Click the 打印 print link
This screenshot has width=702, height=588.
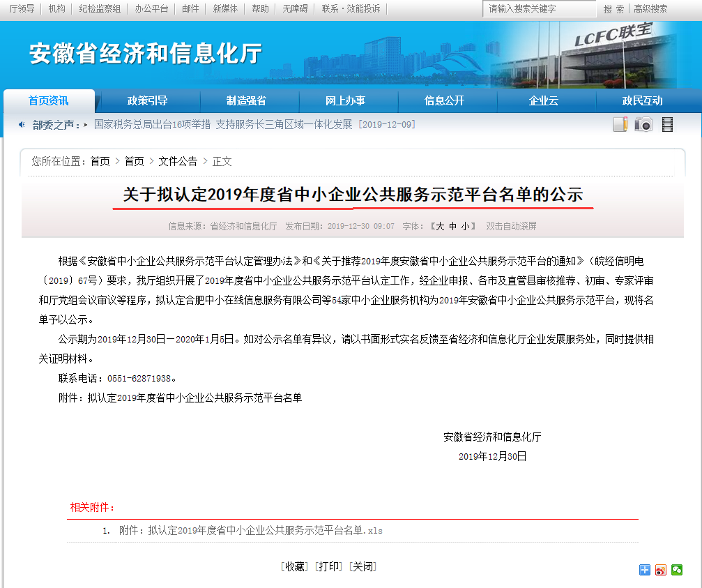330,566
